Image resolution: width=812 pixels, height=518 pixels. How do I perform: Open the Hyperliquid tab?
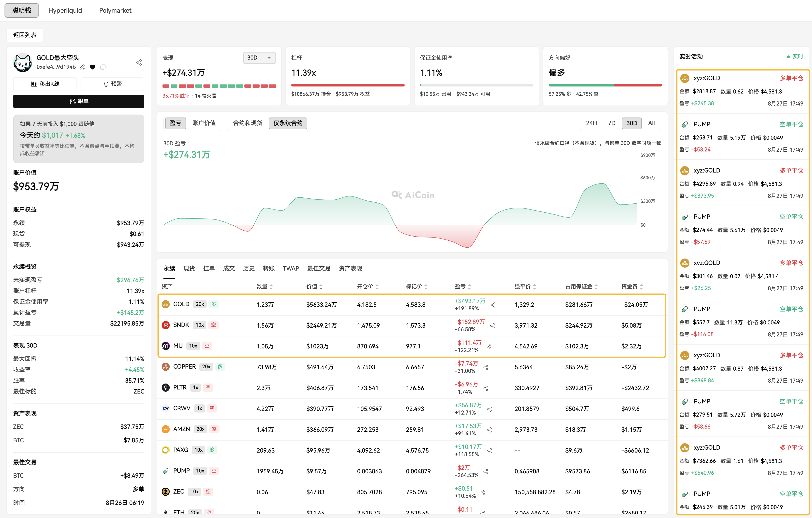[65, 10]
